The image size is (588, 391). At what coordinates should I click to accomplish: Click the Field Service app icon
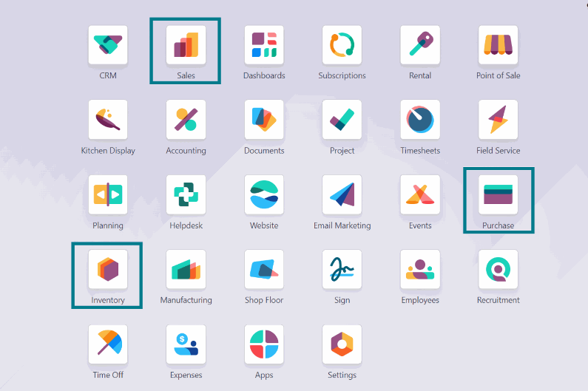pyautogui.click(x=498, y=120)
